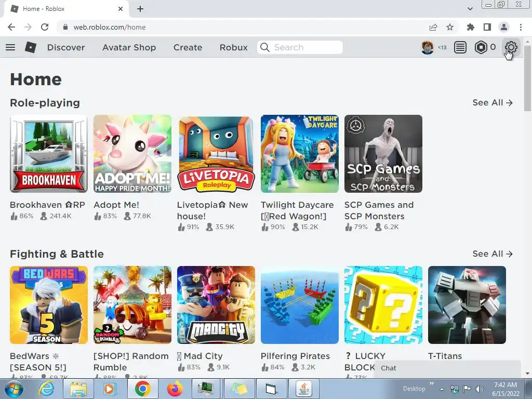
Task: Click the Roblox logo icon
Action: point(31,47)
